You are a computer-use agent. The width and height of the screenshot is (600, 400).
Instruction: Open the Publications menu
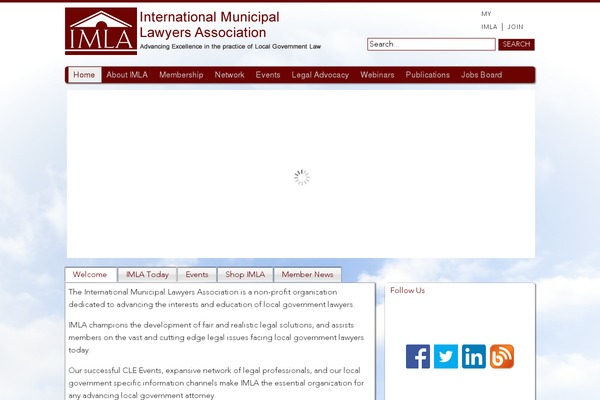click(427, 75)
